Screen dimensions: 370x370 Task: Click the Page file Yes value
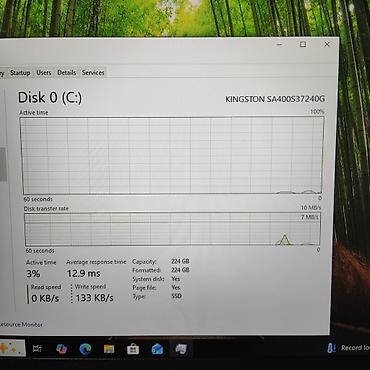pos(176,287)
